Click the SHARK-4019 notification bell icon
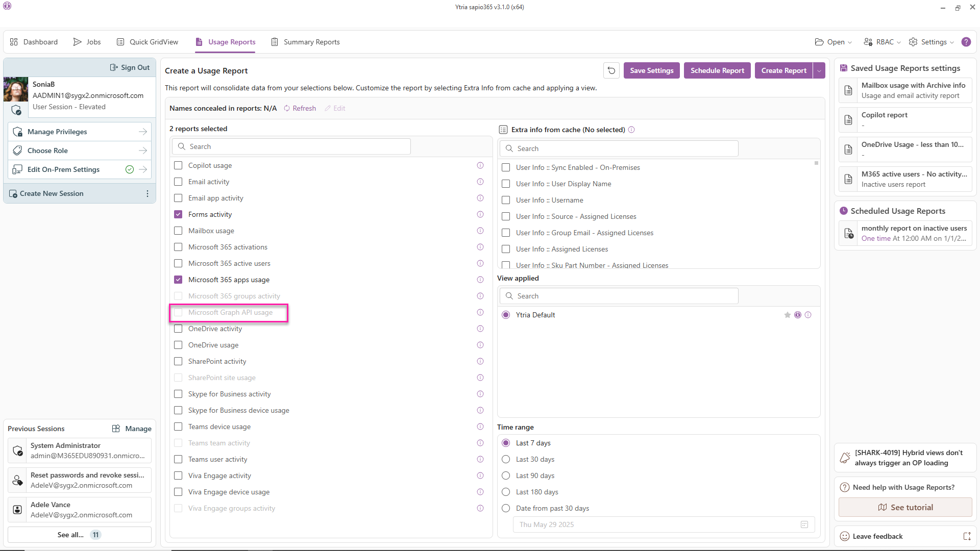 845,458
